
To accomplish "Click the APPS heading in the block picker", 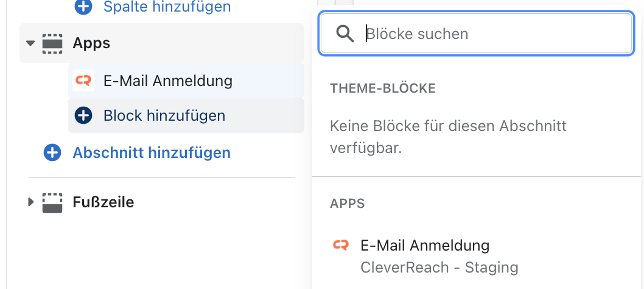I will (x=348, y=204).
